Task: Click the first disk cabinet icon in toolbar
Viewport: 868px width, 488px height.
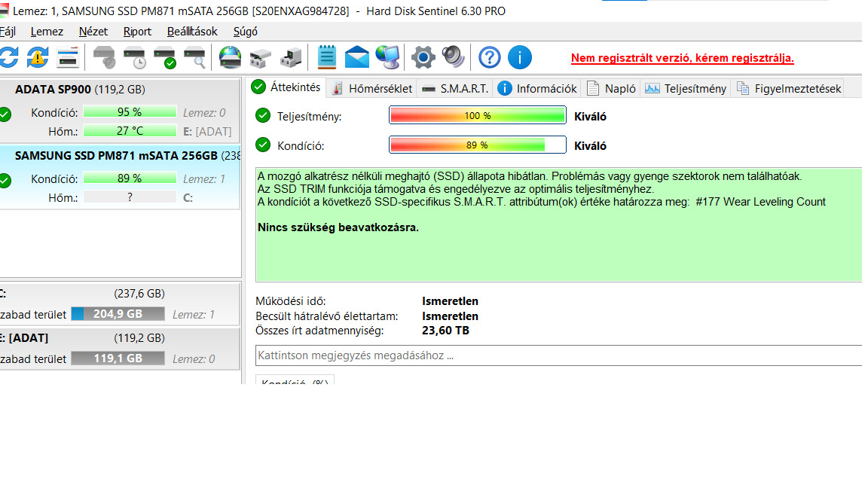Action: click(x=260, y=57)
